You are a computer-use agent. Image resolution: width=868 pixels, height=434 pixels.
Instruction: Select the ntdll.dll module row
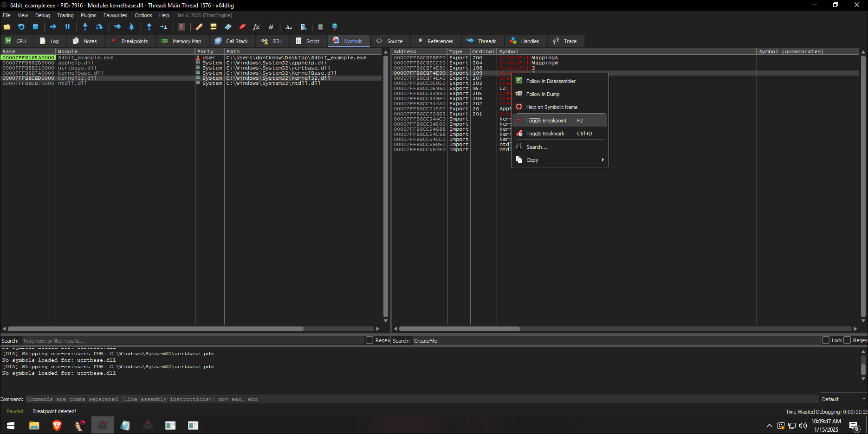coord(191,83)
